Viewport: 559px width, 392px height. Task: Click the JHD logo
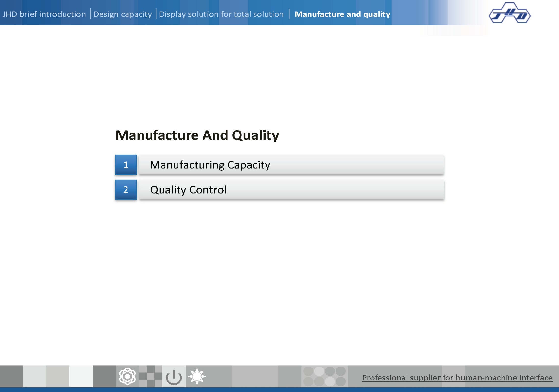click(x=509, y=13)
